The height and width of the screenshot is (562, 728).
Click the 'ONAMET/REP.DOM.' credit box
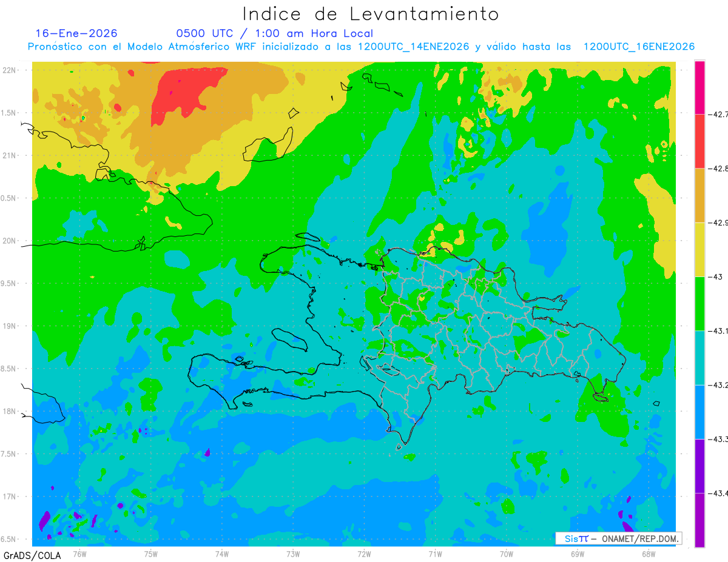click(x=618, y=538)
